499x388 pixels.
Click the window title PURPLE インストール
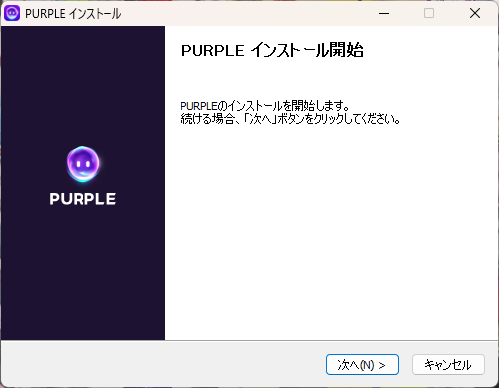click(x=73, y=14)
